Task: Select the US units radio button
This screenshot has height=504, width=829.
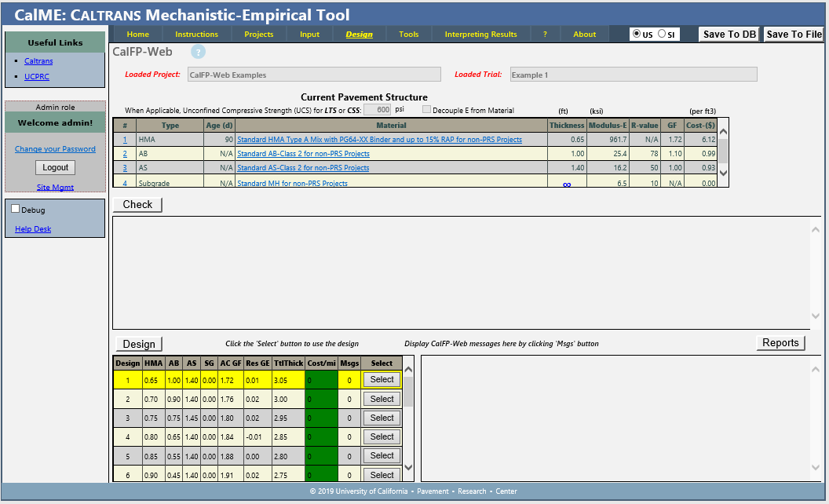Action: coord(637,34)
